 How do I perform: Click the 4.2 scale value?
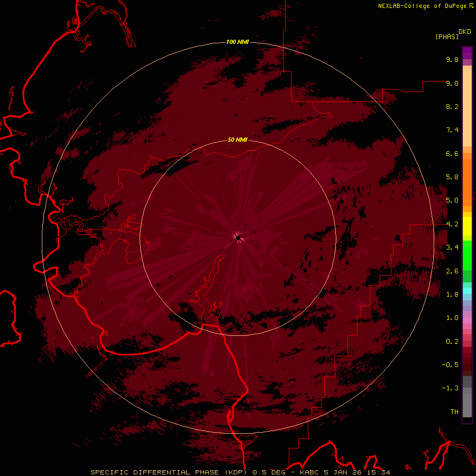pos(452,224)
